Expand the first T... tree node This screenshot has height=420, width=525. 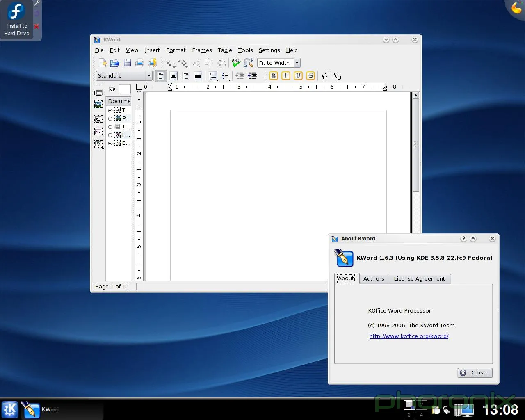click(x=110, y=110)
